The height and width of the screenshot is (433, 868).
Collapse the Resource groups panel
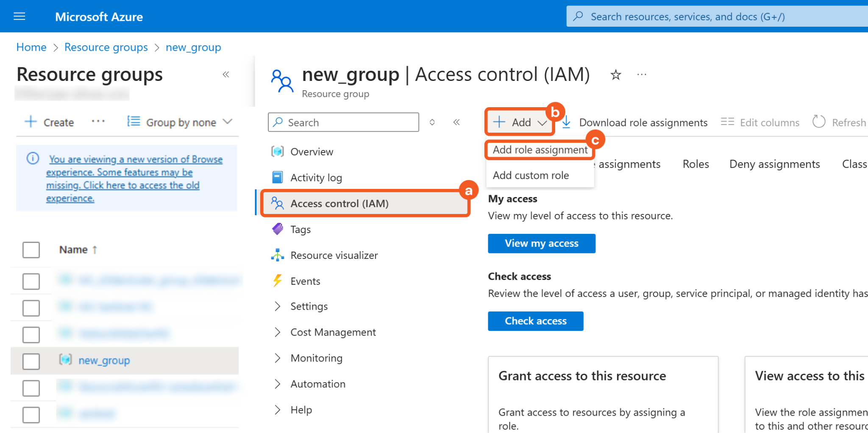(226, 75)
